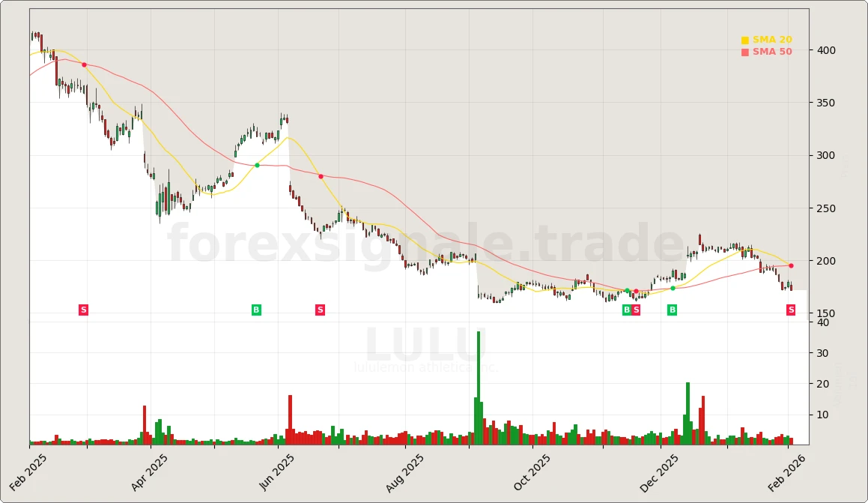Click the tallest green volume bar
Screen dimensions: 868x503
(x=479, y=388)
